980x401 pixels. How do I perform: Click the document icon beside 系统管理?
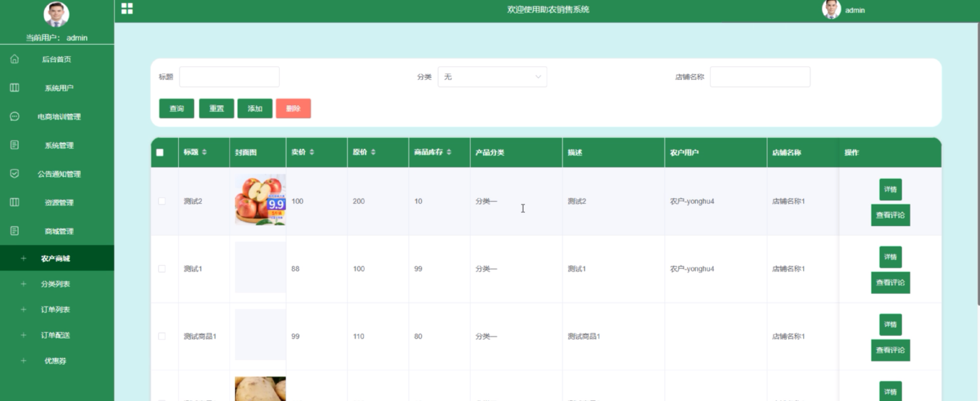(x=14, y=145)
